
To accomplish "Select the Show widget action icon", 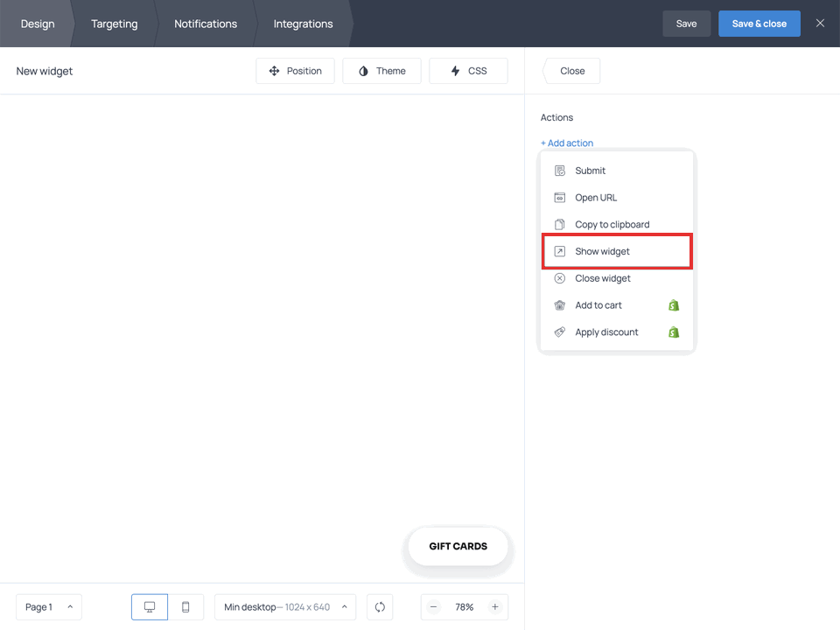I will pyautogui.click(x=559, y=251).
